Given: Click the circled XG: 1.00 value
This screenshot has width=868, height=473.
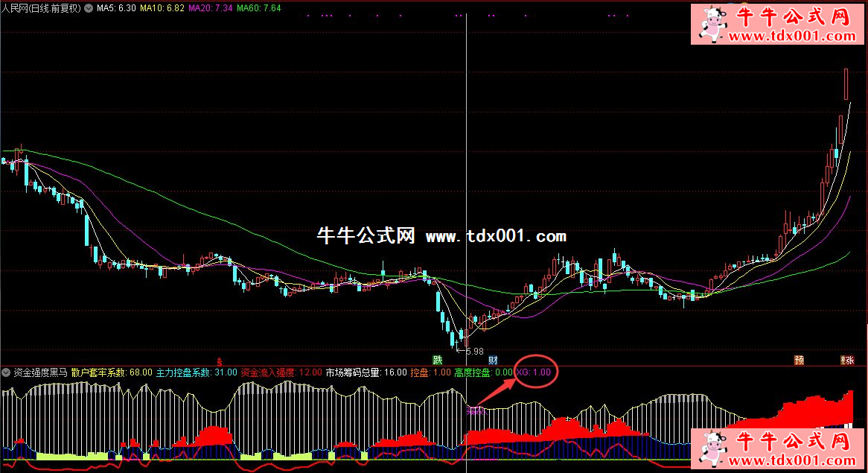Looking at the screenshot, I should click(x=533, y=372).
